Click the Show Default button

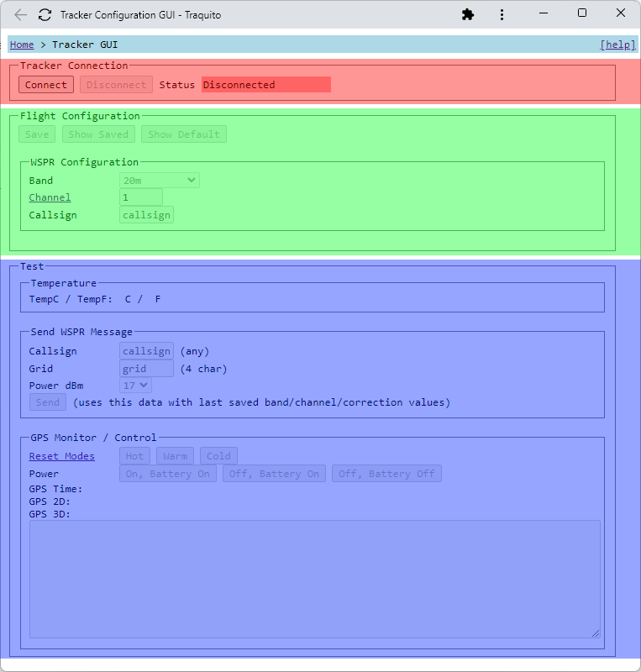pos(184,134)
